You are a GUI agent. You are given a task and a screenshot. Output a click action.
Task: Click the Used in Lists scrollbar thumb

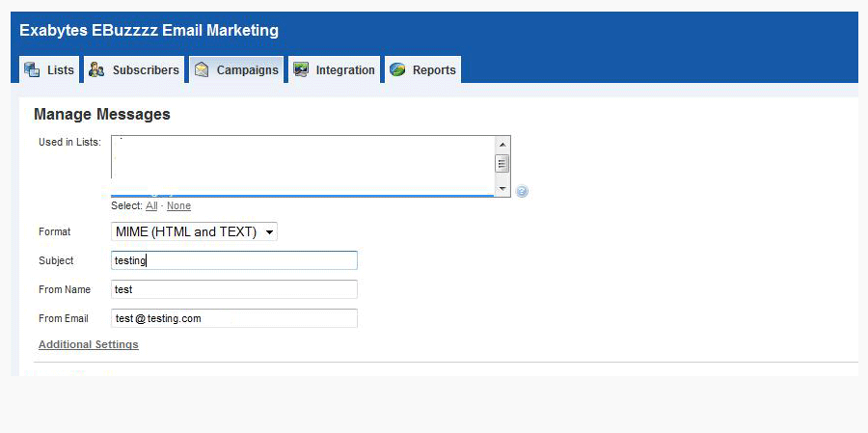(502, 164)
